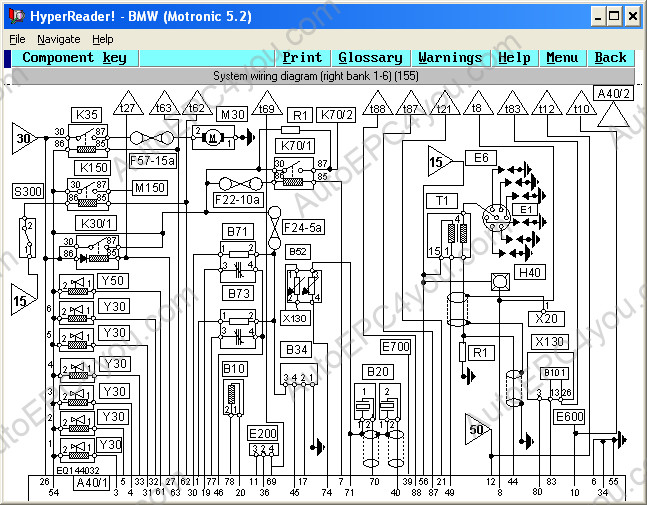Open the Glossary
The image size is (647, 505).
[x=370, y=58]
